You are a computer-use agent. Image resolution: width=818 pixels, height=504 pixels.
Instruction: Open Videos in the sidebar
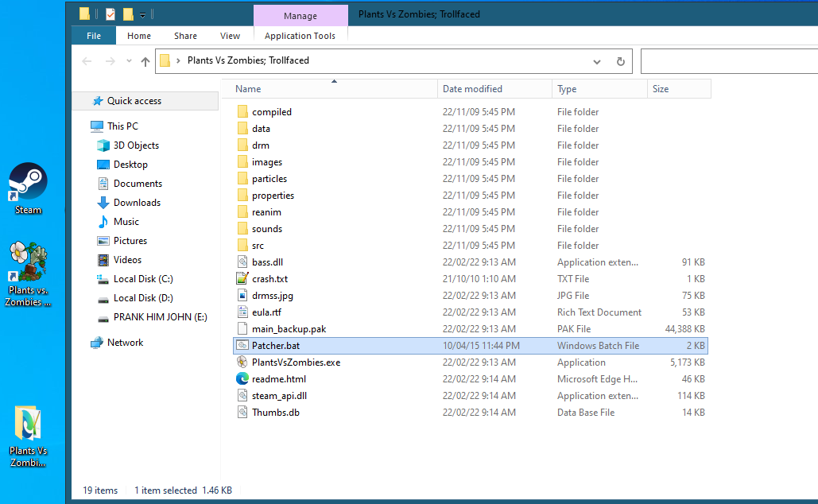point(127,259)
